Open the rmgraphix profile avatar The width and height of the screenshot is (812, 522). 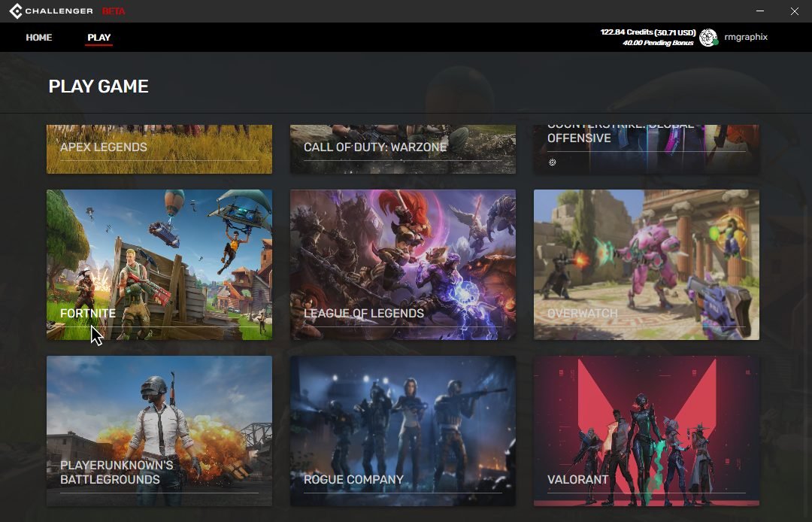(708, 38)
